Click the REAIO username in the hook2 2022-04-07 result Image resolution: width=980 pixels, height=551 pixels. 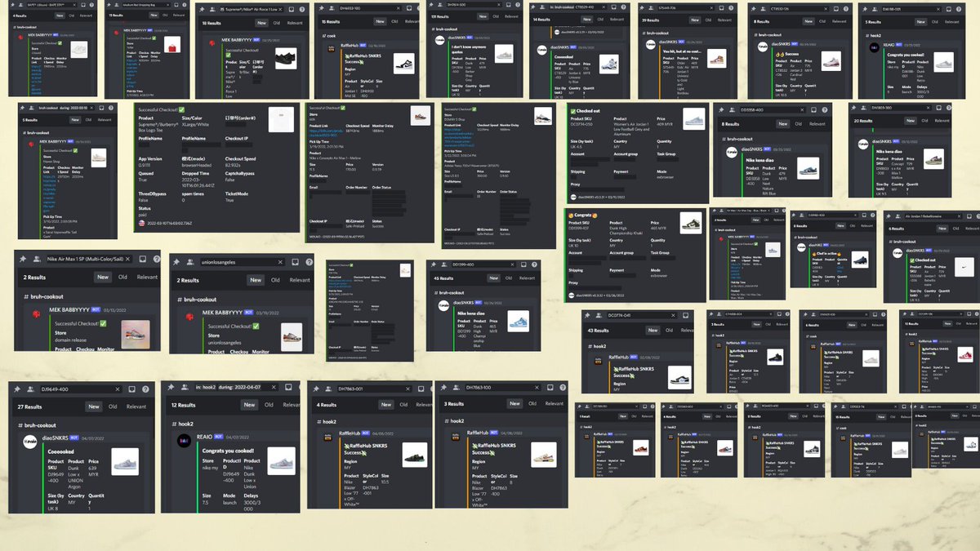[204, 437]
